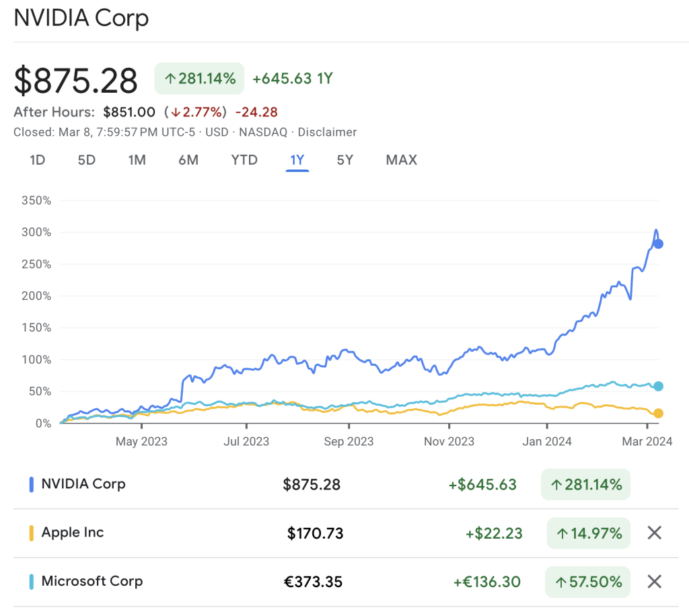Switch to 6M time range
Viewport: 689px width, 616px height.
(x=188, y=160)
